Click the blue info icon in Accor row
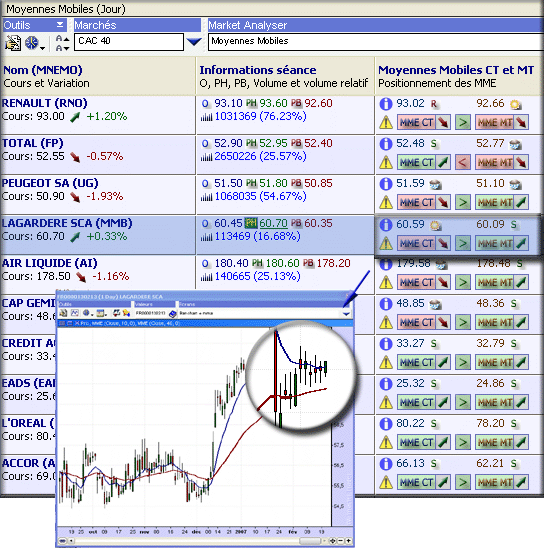 pos(386,464)
